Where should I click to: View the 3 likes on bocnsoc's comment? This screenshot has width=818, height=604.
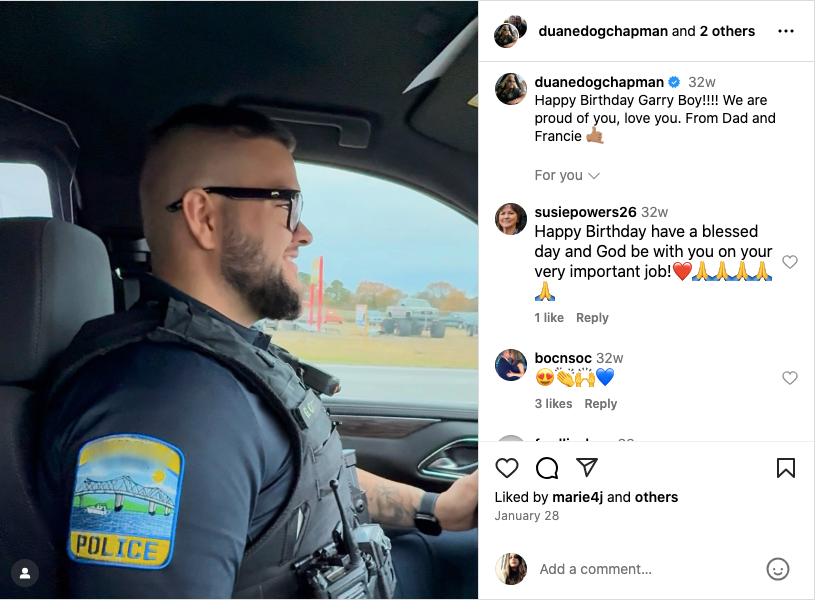pos(555,405)
